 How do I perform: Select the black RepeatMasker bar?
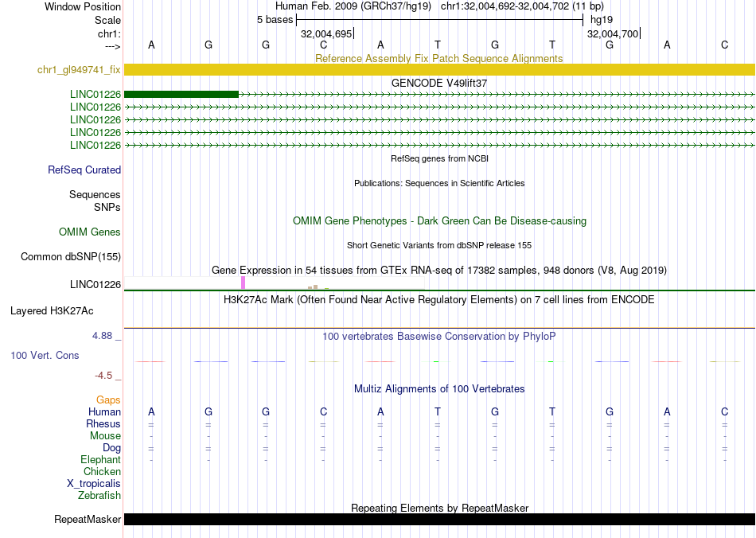tap(439, 519)
